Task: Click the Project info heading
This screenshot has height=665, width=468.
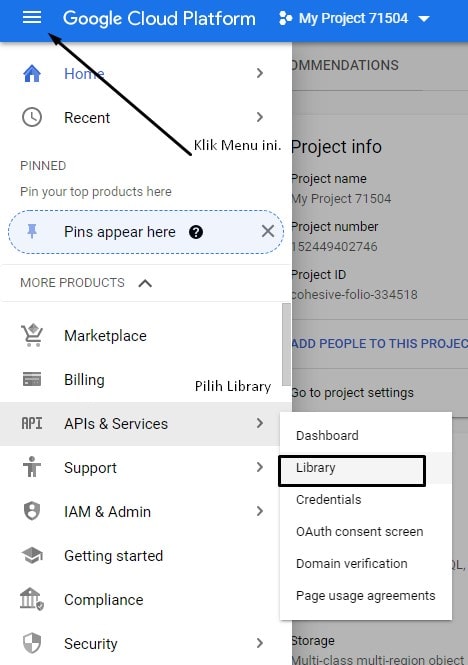Action: coord(337,147)
